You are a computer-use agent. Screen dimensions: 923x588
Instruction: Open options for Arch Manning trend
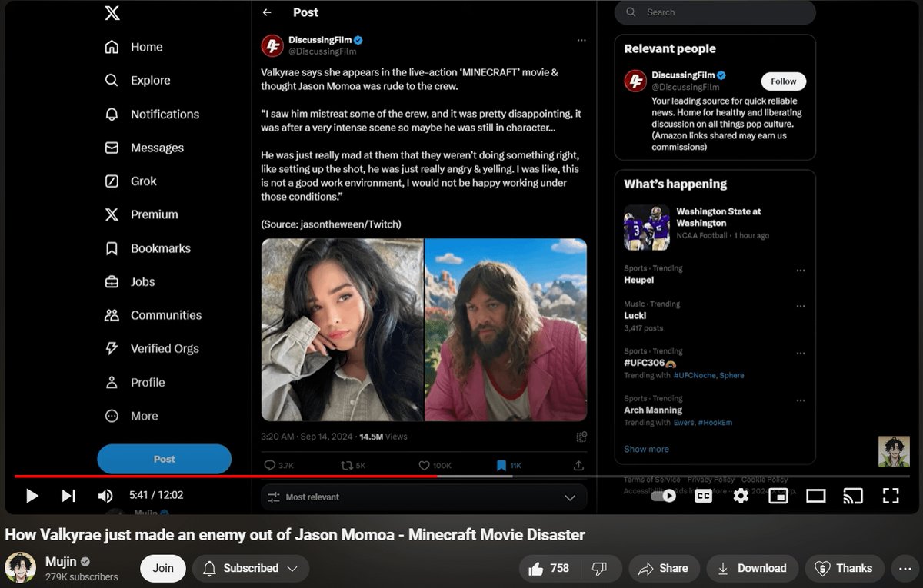801,400
